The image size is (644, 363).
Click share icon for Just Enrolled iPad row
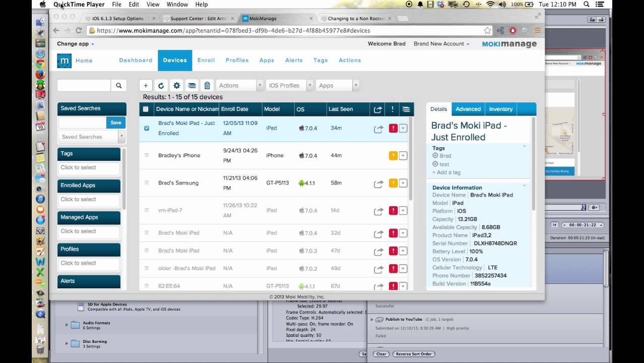(x=378, y=129)
